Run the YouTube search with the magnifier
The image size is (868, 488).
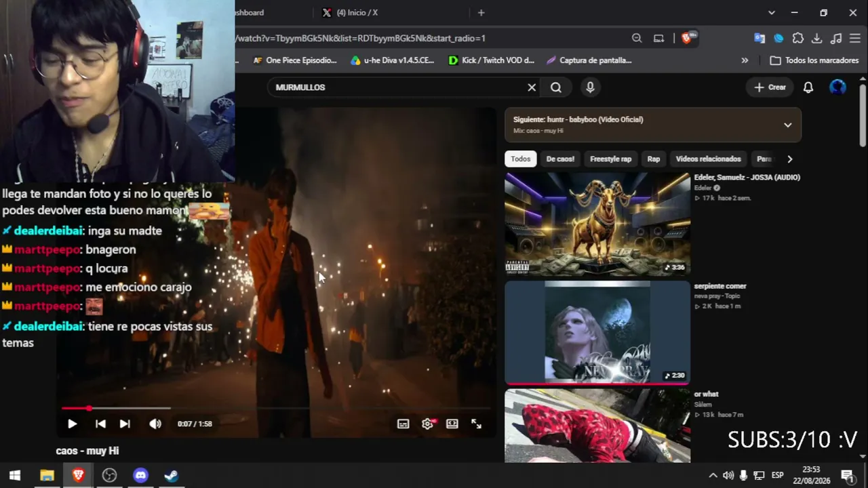pos(556,87)
